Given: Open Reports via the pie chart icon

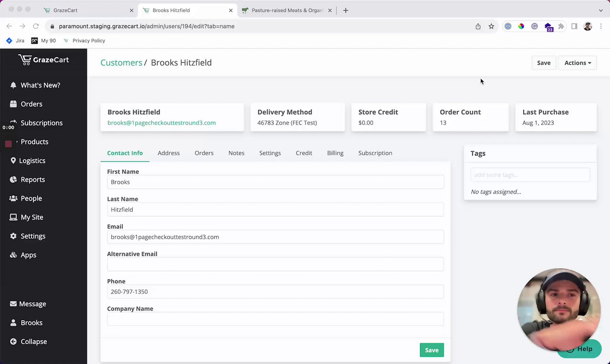Looking at the screenshot, I should pyautogui.click(x=13, y=180).
